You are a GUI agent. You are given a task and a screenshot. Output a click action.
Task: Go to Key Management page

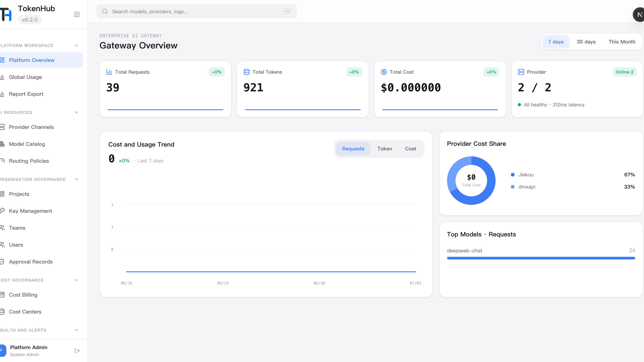click(41, 211)
